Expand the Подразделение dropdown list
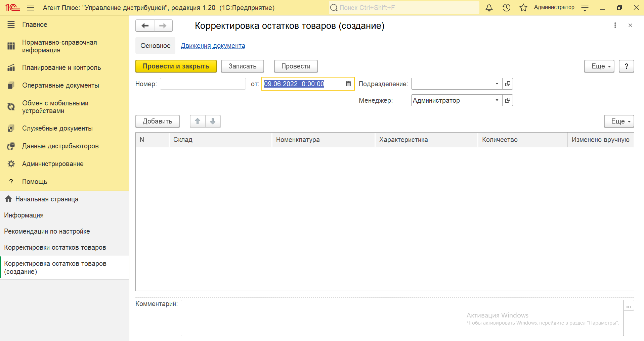644x341 pixels. (497, 84)
